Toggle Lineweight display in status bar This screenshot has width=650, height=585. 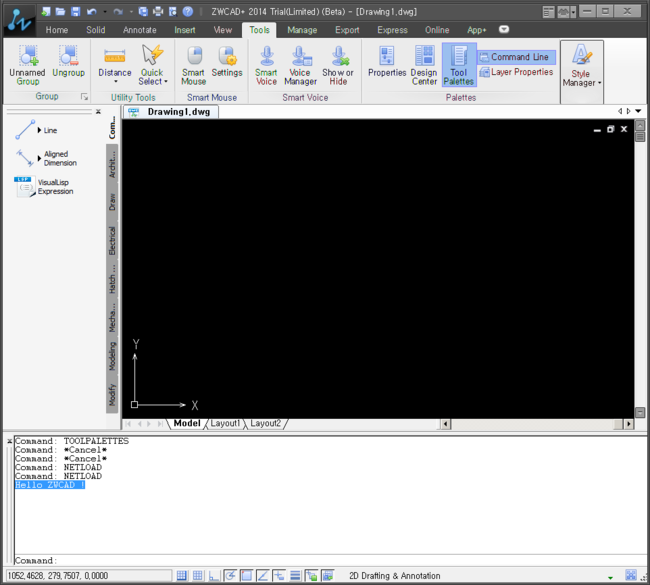tap(295, 575)
